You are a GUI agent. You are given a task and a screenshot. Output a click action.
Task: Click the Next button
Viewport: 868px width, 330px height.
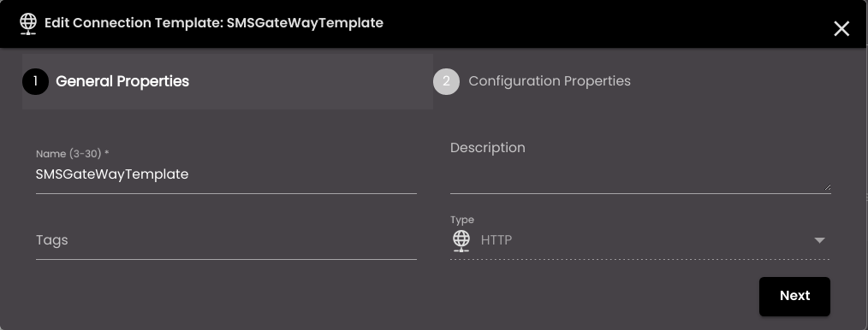point(794,297)
